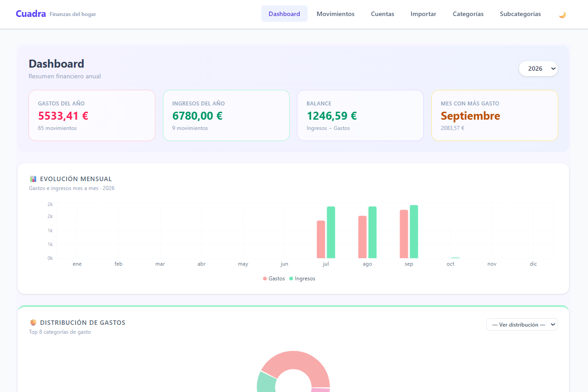Click the '2083,57 €' amount text
This screenshot has width=588, height=392.
(x=452, y=128)
